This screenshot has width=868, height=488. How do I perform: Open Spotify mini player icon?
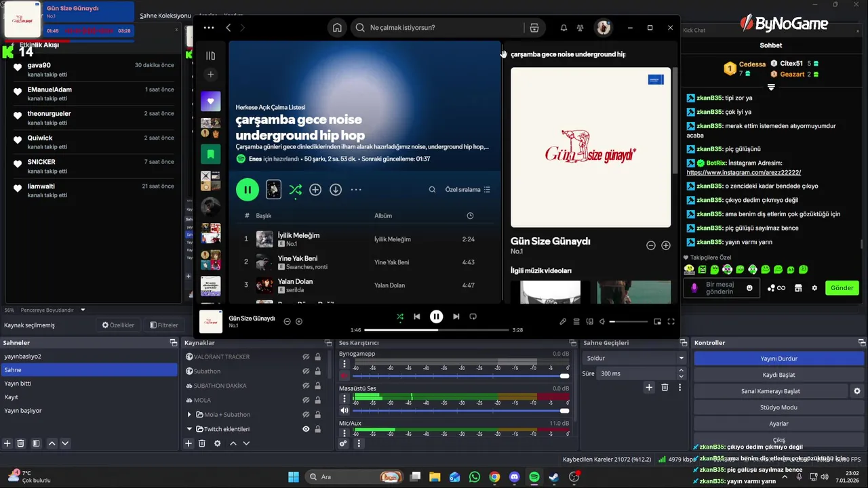pos(657,322)
